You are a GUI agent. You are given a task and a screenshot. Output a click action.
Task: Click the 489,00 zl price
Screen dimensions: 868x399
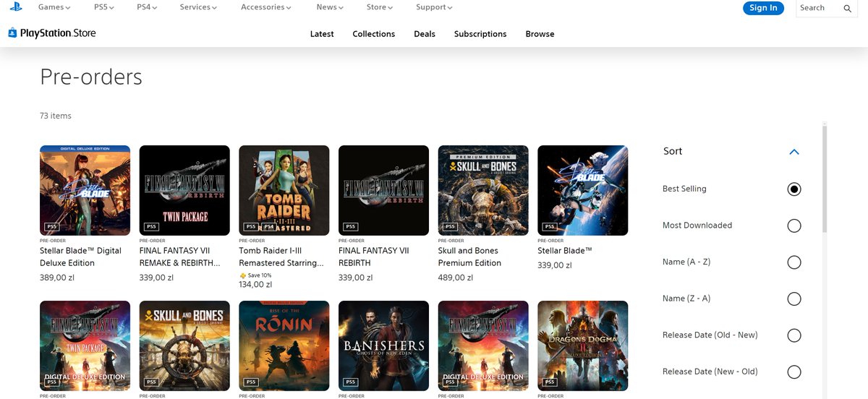click(456, 278)
